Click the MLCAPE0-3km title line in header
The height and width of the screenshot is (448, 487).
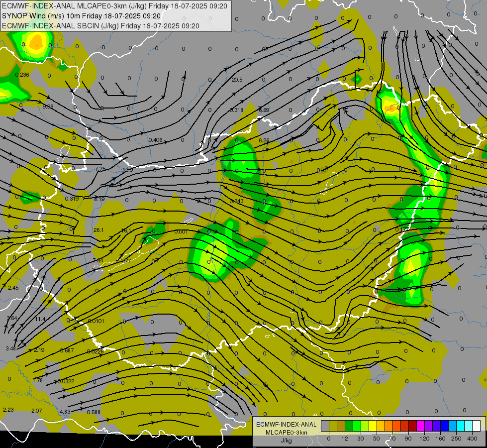[x=114, y=6]
